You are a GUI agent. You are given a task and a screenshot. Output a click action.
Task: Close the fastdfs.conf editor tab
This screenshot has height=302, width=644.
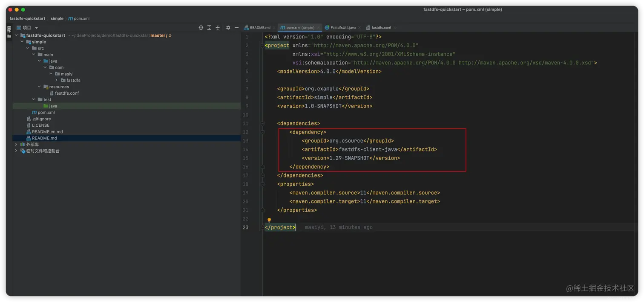point(395,28)
